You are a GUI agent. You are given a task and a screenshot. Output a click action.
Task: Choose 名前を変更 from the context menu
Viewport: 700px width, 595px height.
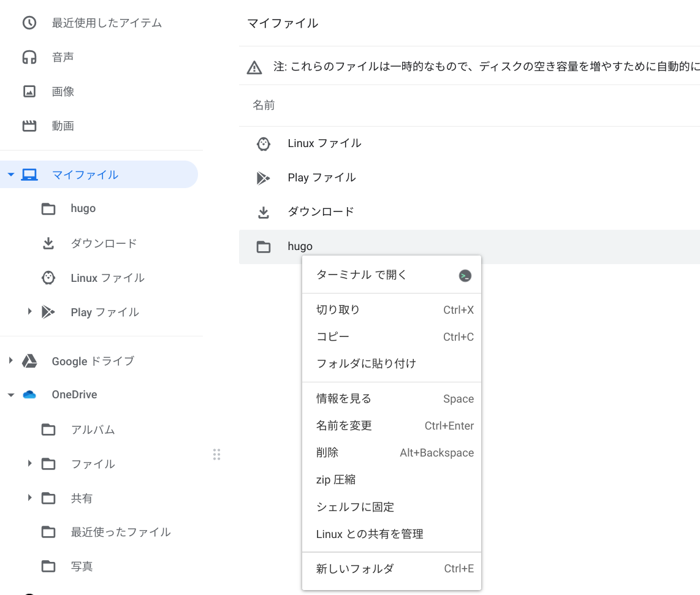(344, 425)
